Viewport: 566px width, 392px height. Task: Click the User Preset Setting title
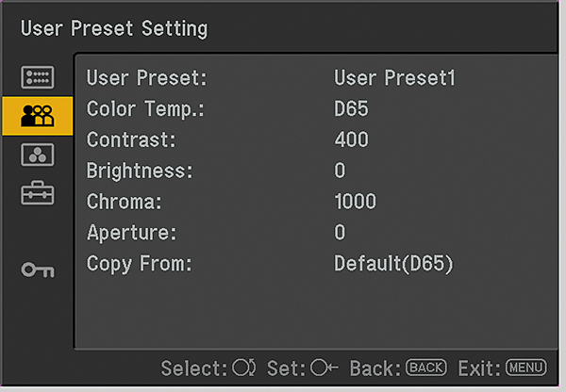point(114,28)
